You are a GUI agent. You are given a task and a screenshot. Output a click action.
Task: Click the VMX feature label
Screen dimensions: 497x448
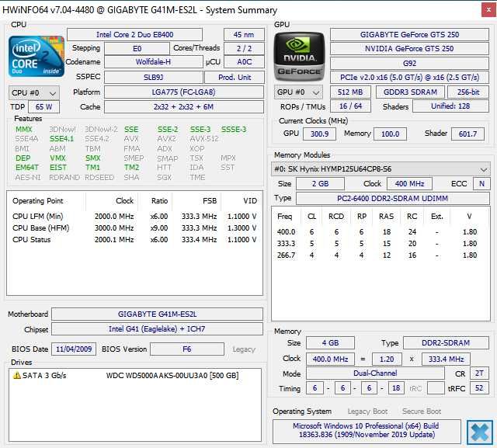point(57,158)
